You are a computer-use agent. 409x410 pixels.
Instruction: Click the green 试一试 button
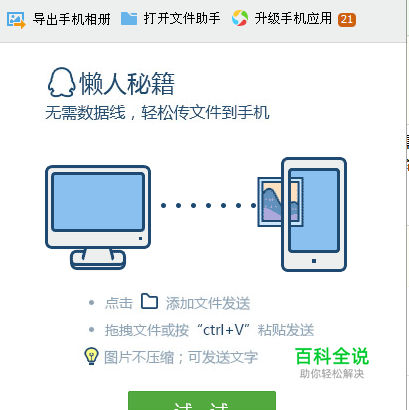coord(202,401)
